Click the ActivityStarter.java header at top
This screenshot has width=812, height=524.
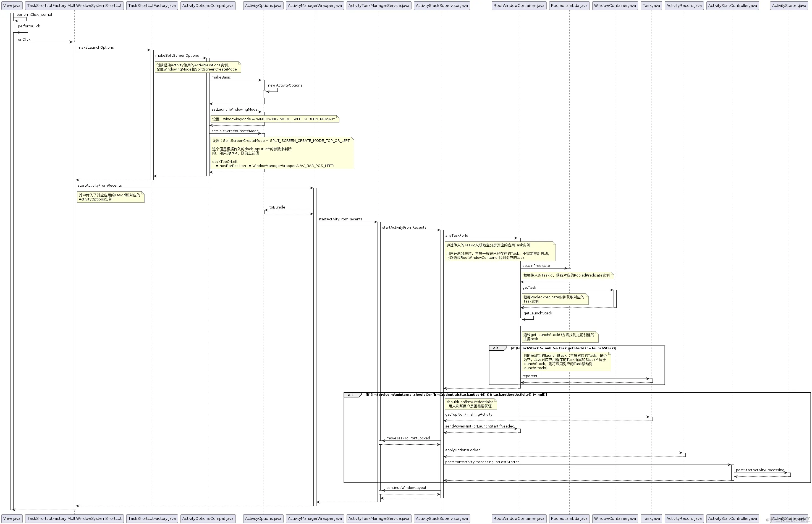click(789, 6)
